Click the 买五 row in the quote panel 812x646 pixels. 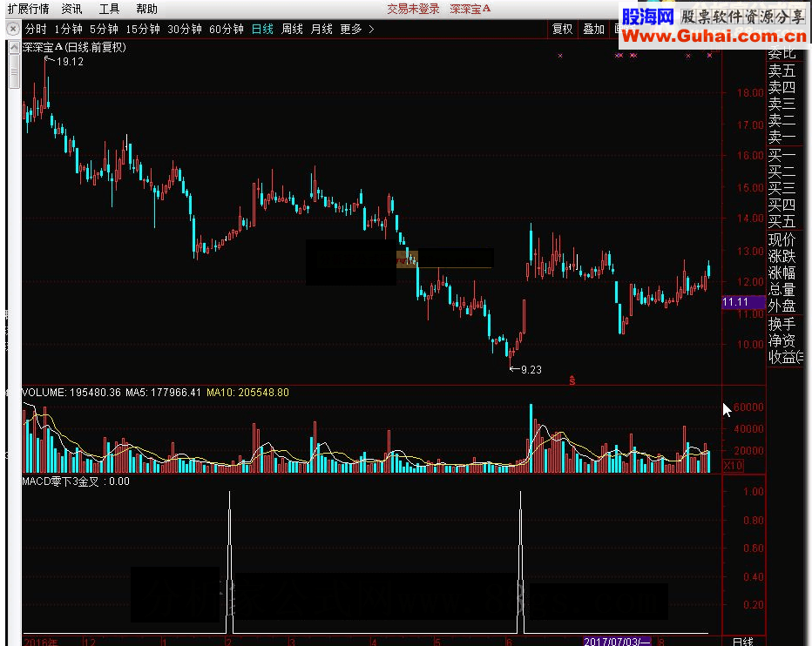pyautogui.click(x=782, y=221)
